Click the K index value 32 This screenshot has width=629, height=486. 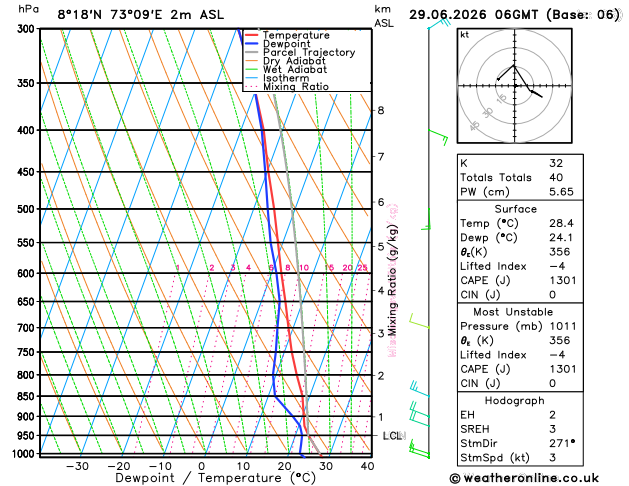pyautogui.click(x=556, y=163)
